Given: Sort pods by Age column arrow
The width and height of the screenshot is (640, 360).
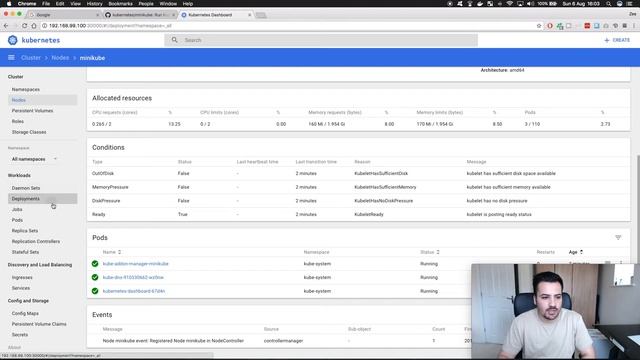Looking at the screenshot, I should (x=581, y=252).
